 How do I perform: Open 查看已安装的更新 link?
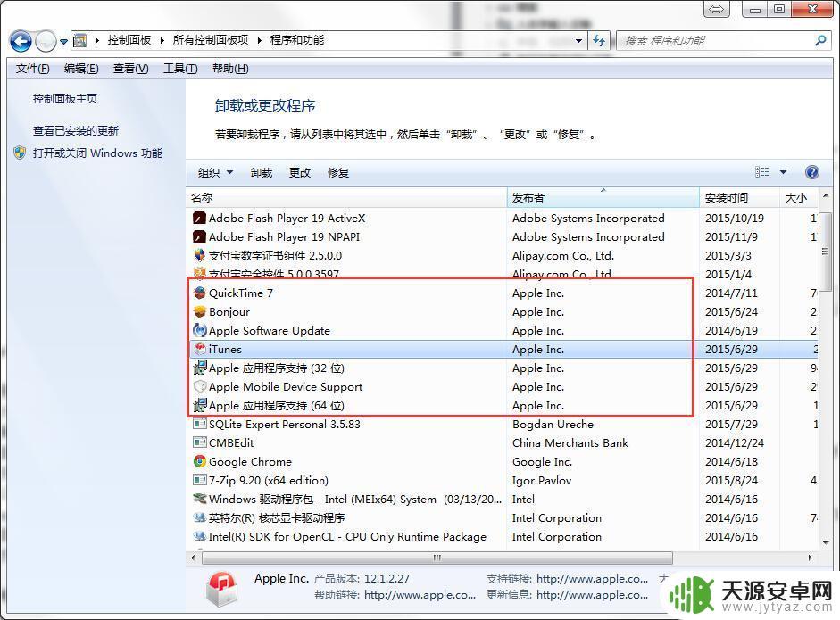click(76, 130)
